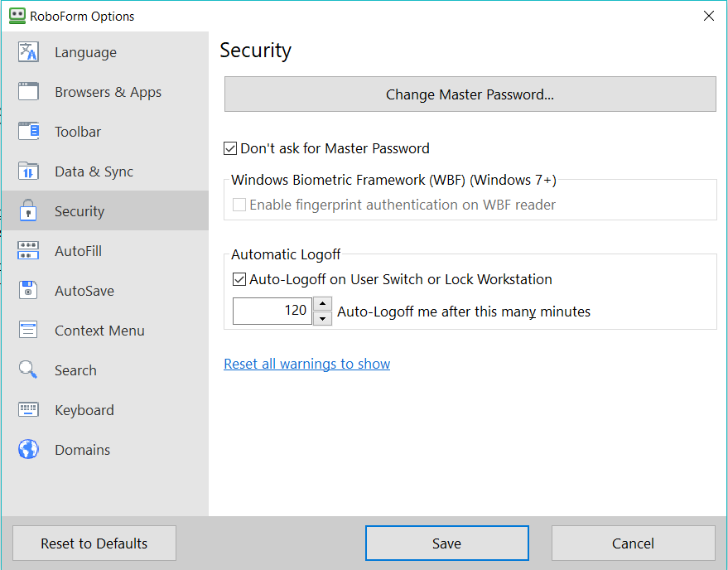
Task: Click the Language translate icon
Action: click(x=28, y=52)
